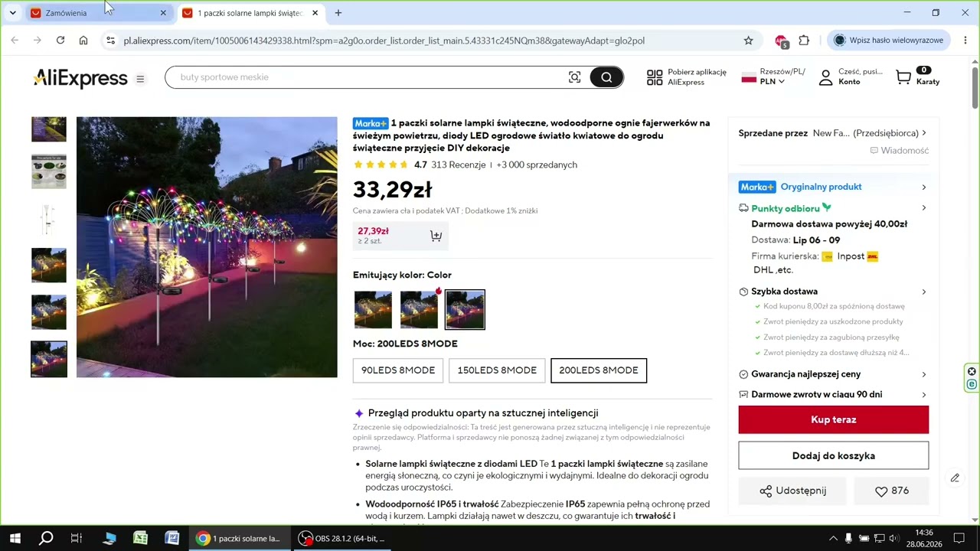Click the AliExpress logo

tap(80, 78)
